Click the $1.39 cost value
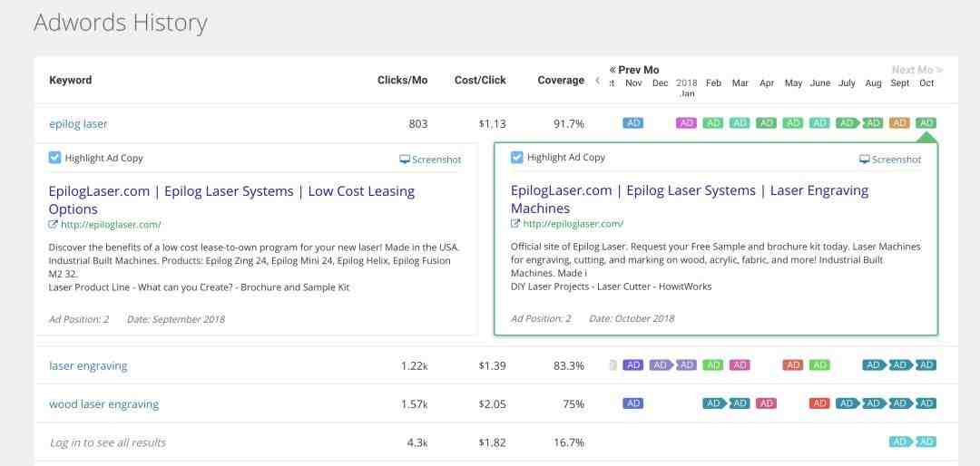 [x=493, y=366]
